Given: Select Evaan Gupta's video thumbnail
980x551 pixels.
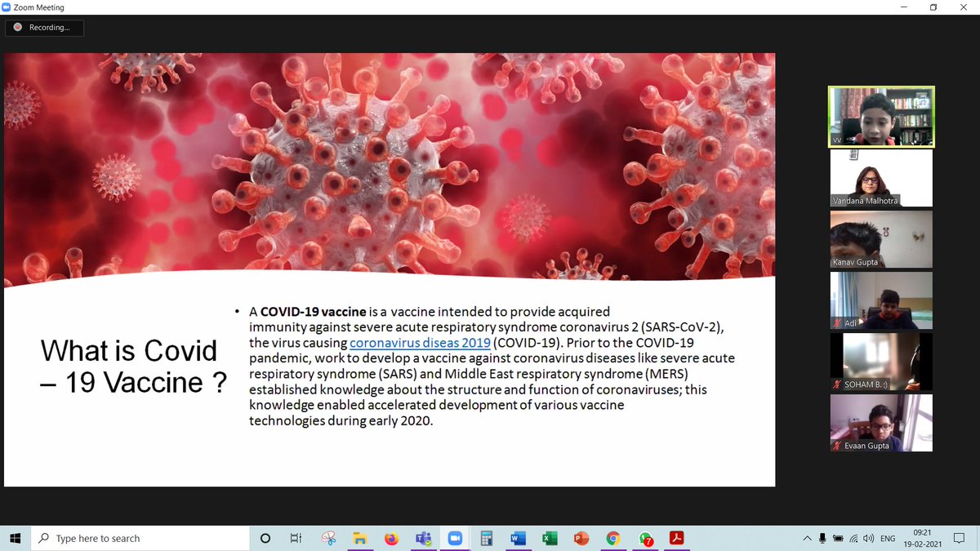Looking at the screenshot, I should click(x=881, y=423).
